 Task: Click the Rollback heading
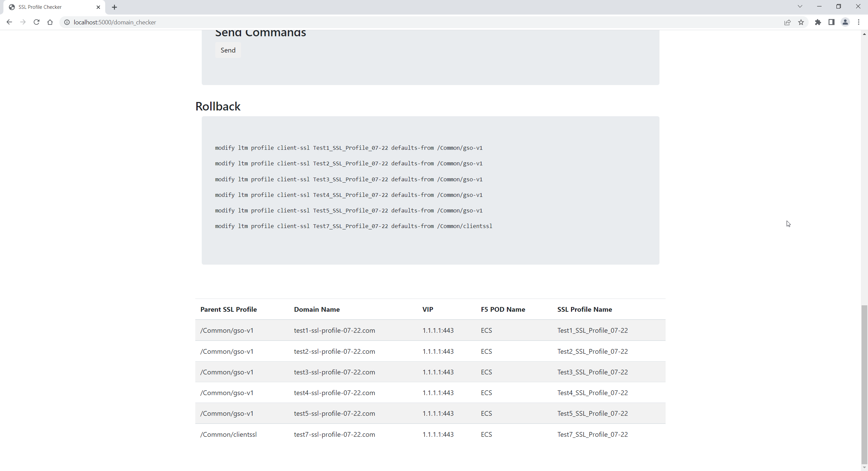point(218,106)
